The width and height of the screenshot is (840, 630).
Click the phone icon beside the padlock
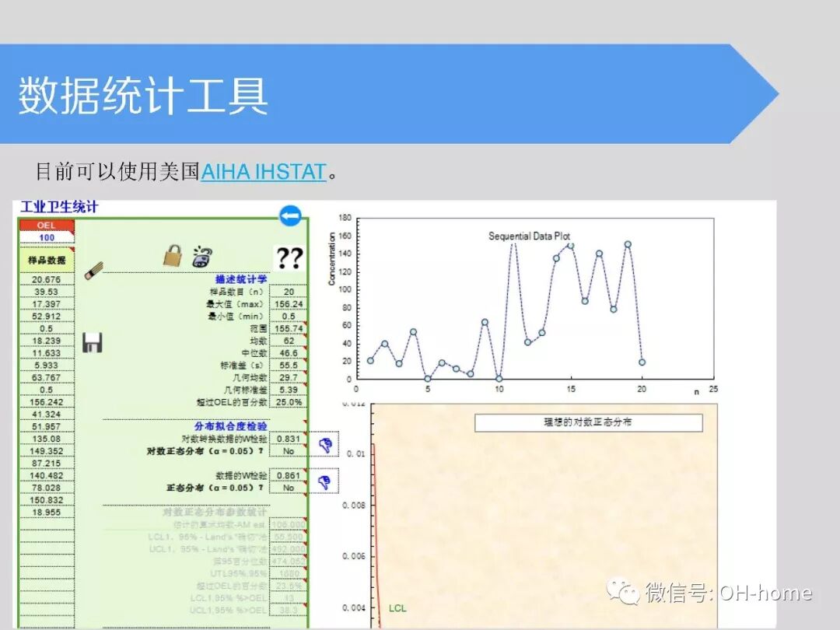pos(202,257)
